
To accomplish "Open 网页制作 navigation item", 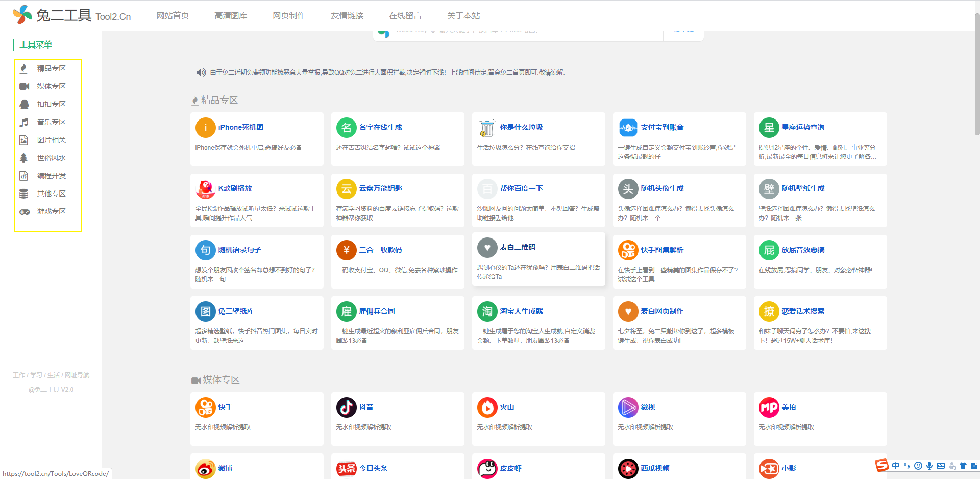I will [289, 16].
